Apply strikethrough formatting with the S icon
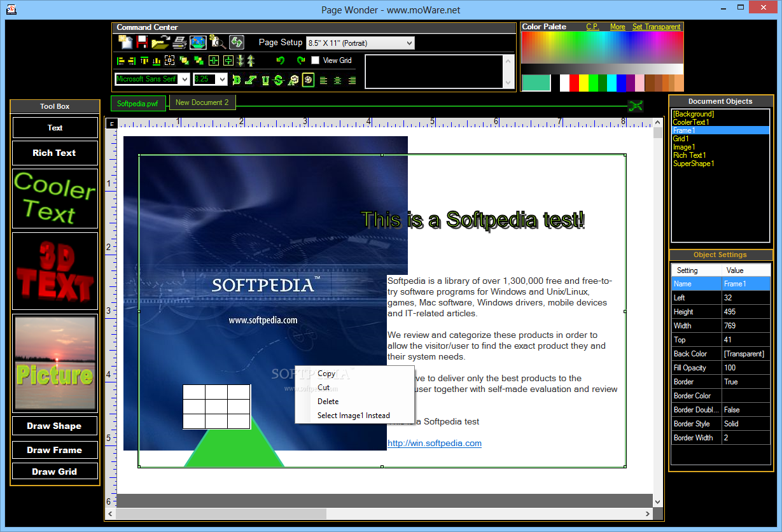This screenshot has height=532, width=782. coord(278,80)
